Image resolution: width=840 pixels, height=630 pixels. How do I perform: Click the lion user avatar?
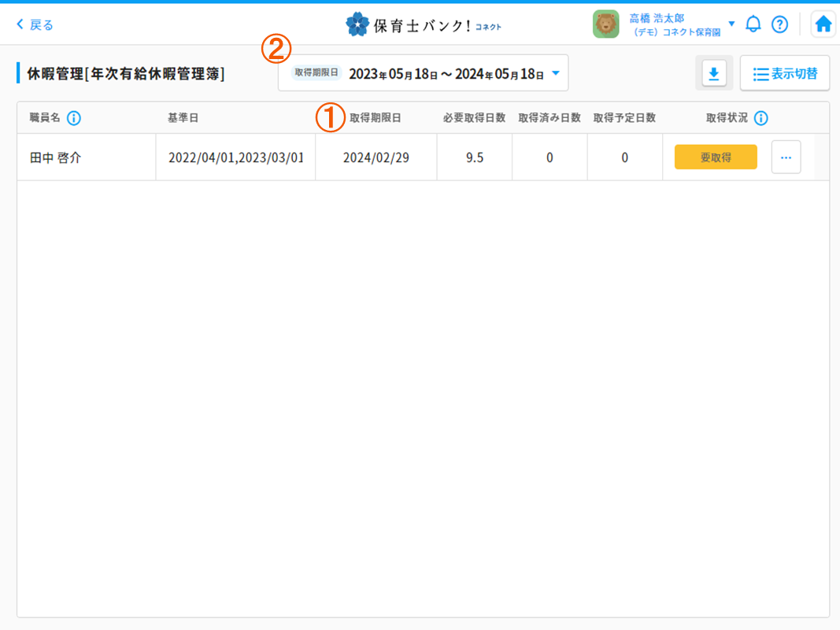tap(606, 24)
